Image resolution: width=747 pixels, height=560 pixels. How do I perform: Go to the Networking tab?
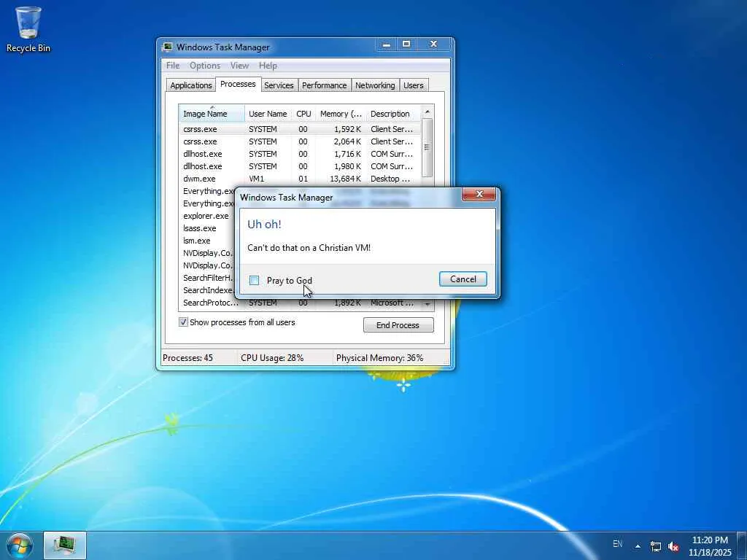(375, 85)
